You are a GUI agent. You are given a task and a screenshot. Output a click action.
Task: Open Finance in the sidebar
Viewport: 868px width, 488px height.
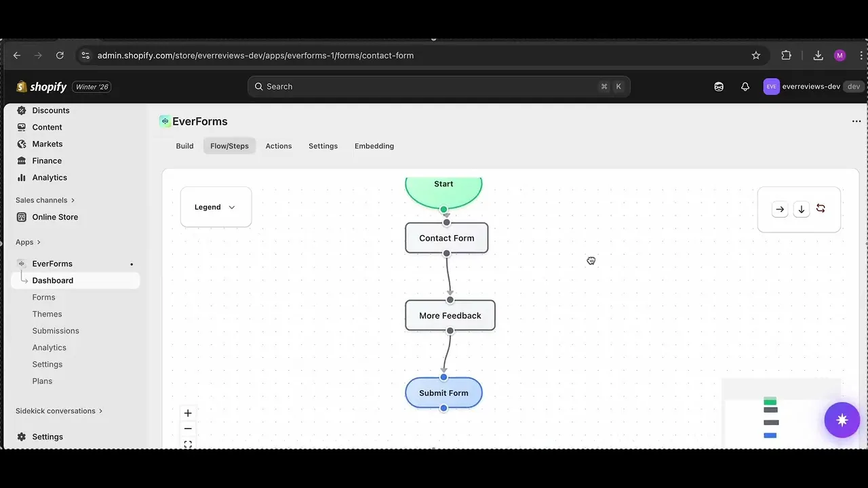[x=47, y=161]
